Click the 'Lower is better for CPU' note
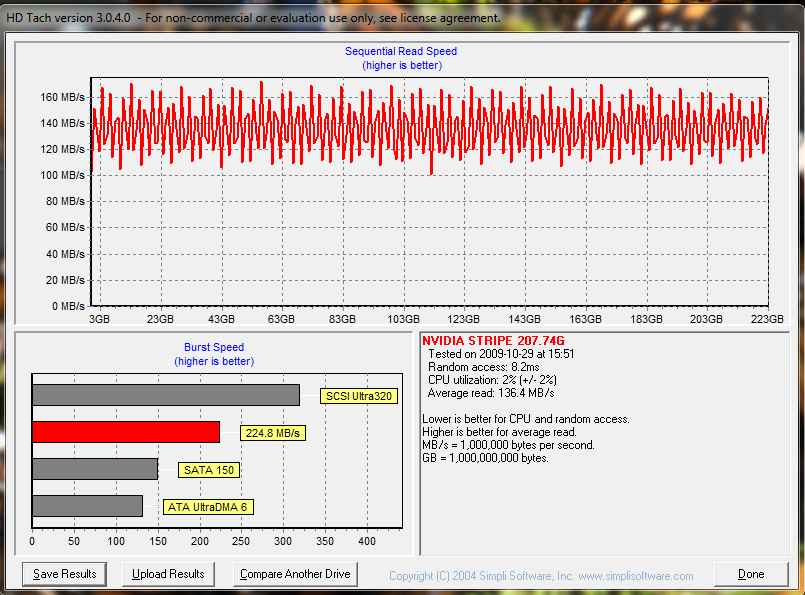The height and width of the screenshot is (595, 805). (526, 419)
